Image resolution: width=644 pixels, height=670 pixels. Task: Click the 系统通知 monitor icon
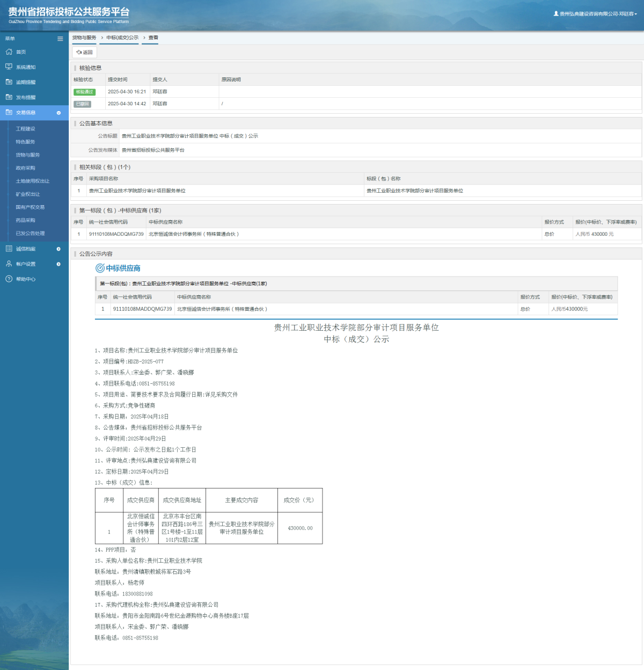click(9, 67)
